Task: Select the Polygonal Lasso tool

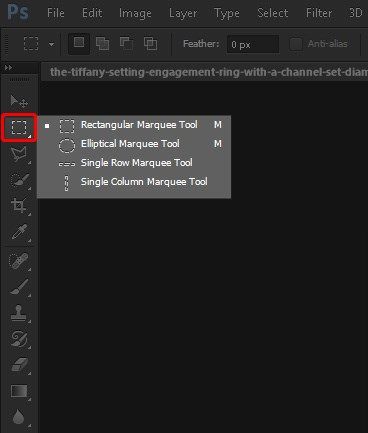Action: [x=19, y=154]
